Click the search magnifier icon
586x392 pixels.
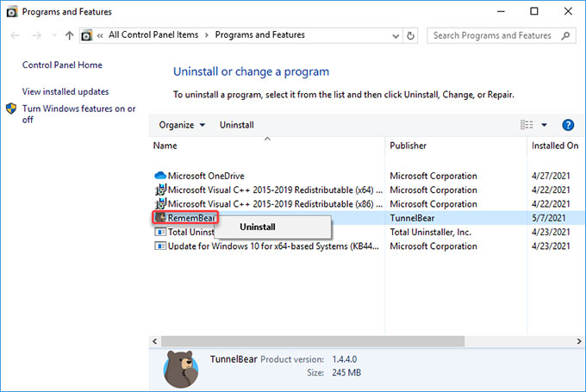click(x=565, y=35)
